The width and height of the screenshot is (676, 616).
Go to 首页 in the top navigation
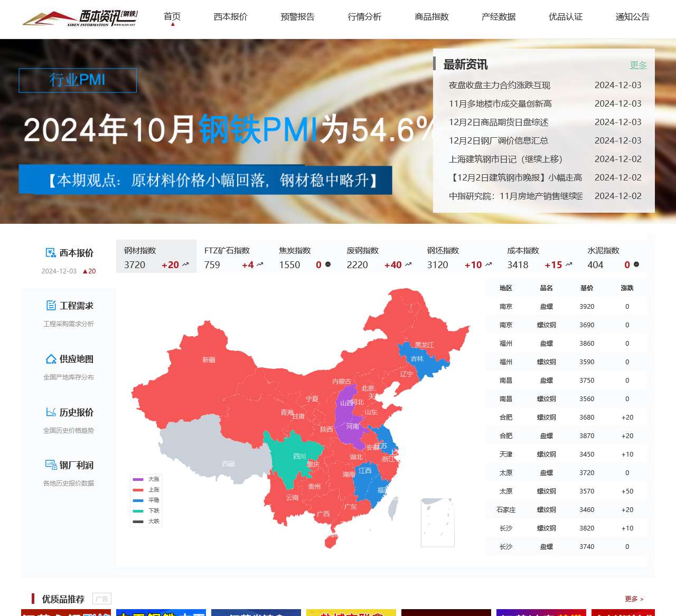tap(172, 17)
